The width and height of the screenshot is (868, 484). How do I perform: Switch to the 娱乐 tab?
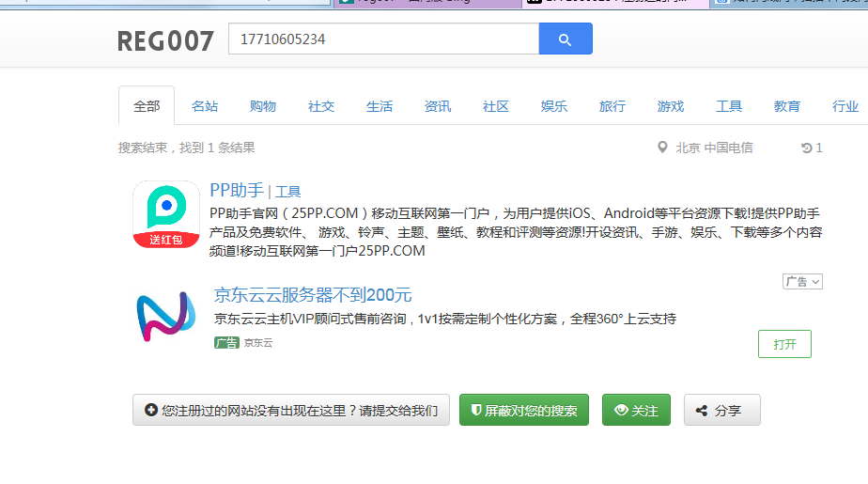(553, 106)
